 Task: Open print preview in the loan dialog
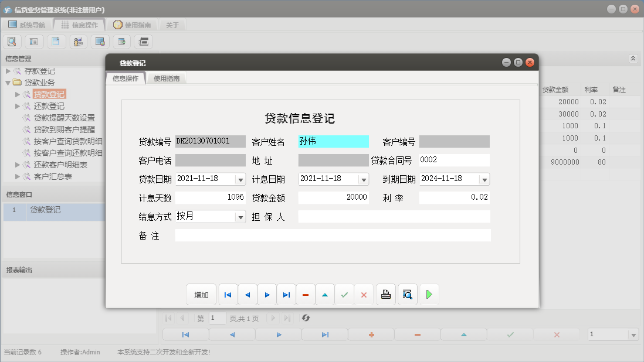(407, 295)
